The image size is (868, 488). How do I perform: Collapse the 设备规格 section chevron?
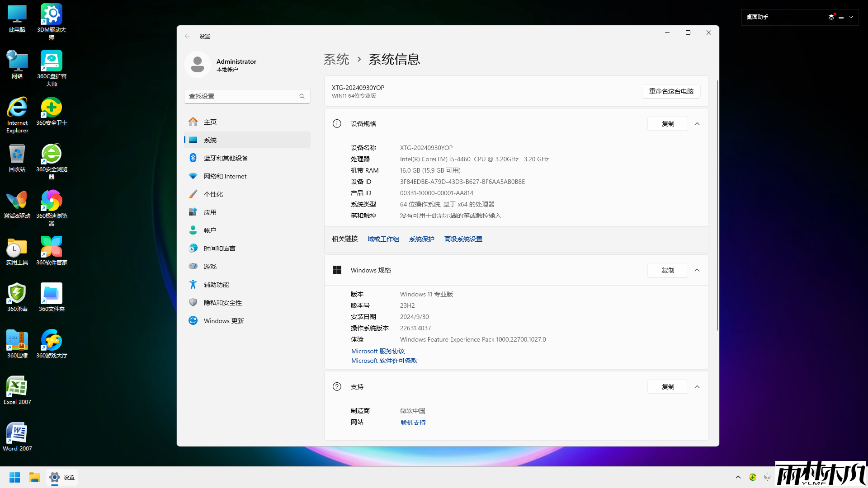697,124
